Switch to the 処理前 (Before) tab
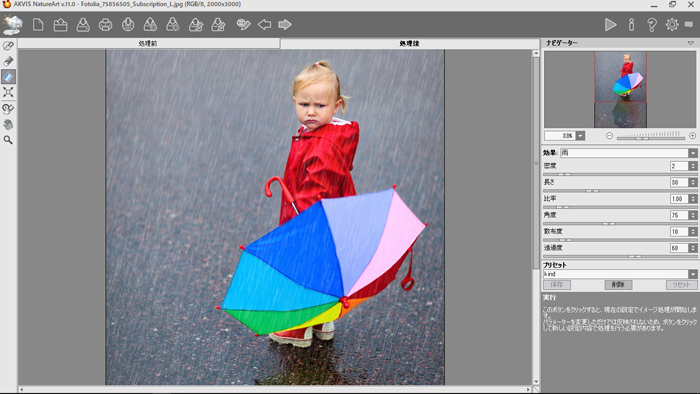Image resolution: width=700 pixels, height=394 pixels. [x=149, y=43]
